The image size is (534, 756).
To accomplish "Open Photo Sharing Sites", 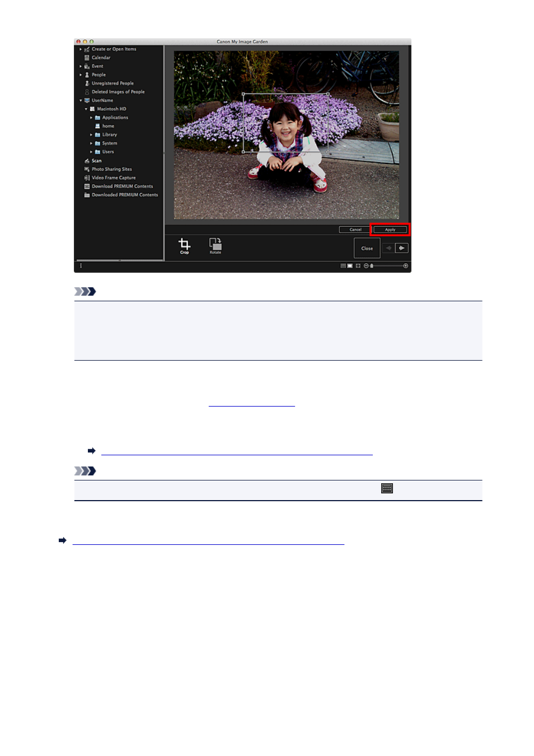I will (x=111, y=169).
